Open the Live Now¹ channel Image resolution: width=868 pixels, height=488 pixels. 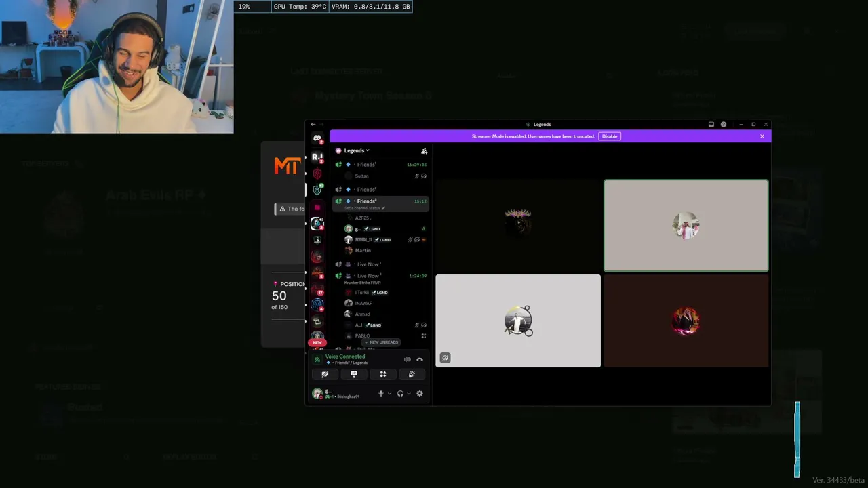[x=381, y=264]
